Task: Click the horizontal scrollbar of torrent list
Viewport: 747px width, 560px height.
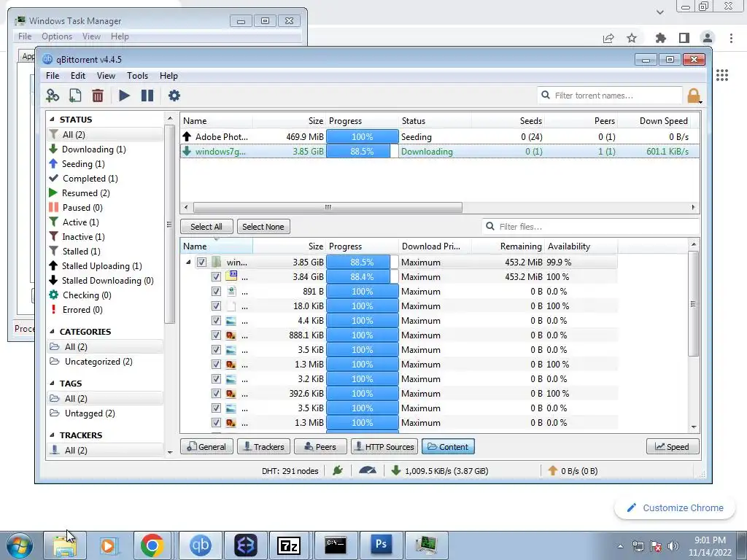Action: 328,208
